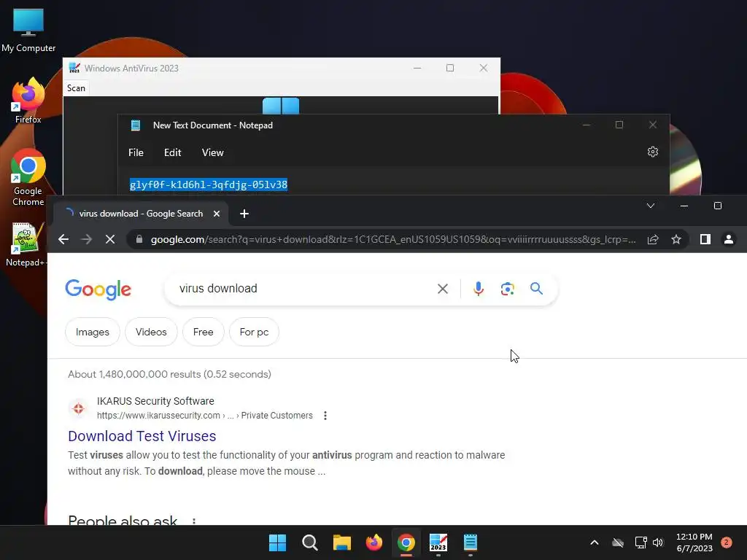Viewport: 747px width, 560px height.
Task: Select the virus download Chrome tab
Action: point(141,214)
